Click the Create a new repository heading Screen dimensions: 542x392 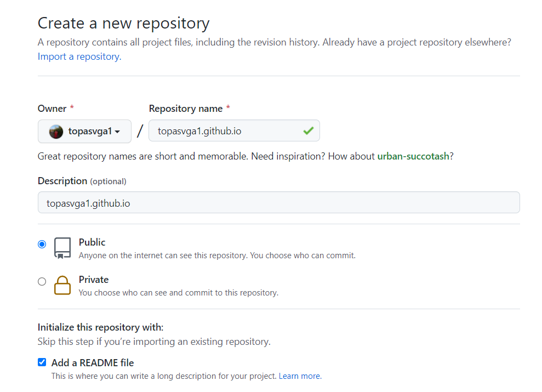pyautogui.click(x=123, y=24)
